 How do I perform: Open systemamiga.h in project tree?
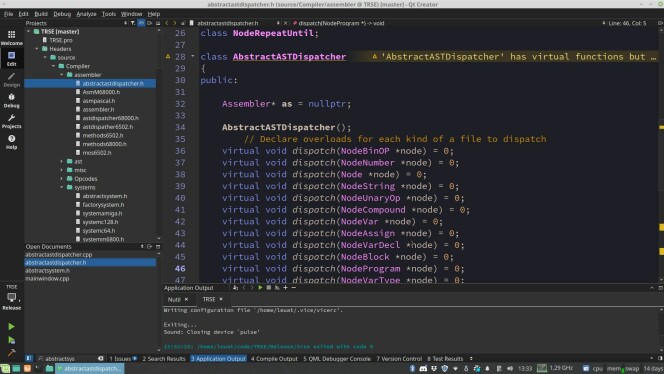tap(102, 213)
